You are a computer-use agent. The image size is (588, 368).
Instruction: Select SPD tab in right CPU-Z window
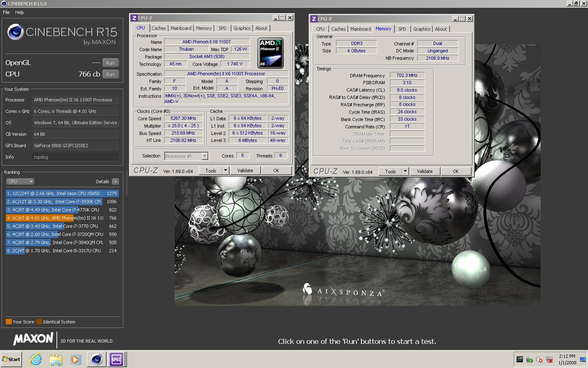[x=402, y=29]
